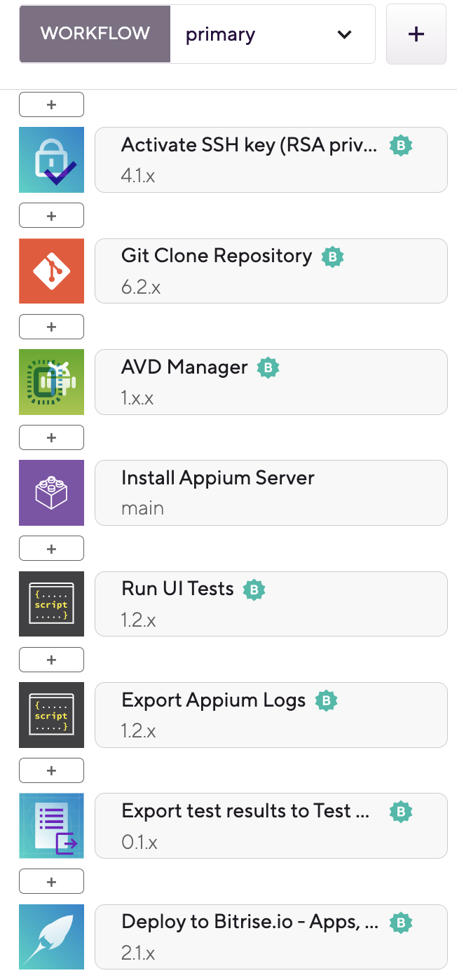The image size is (457, 980).
Task: Click verified badge on Activate SSH key step
Action: point(401,145)
